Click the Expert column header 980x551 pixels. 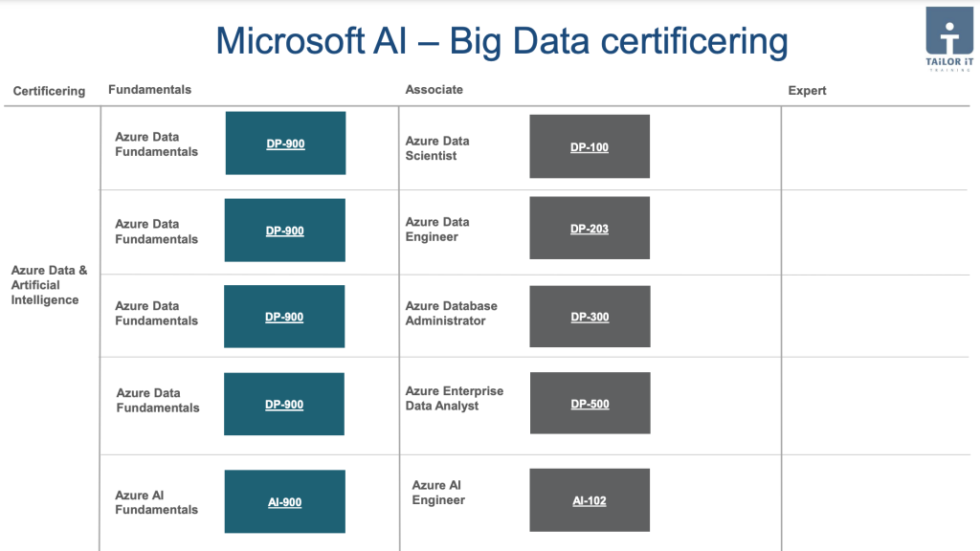[x=807, y=91]
